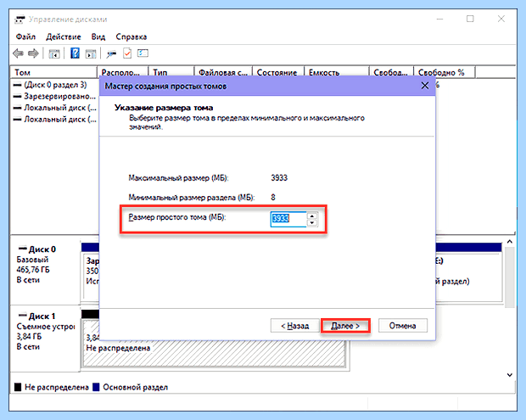Show or hide the action pane icon
Viewport: 526px width, 420px height.
pyautogui.click(x=91, y=53)
